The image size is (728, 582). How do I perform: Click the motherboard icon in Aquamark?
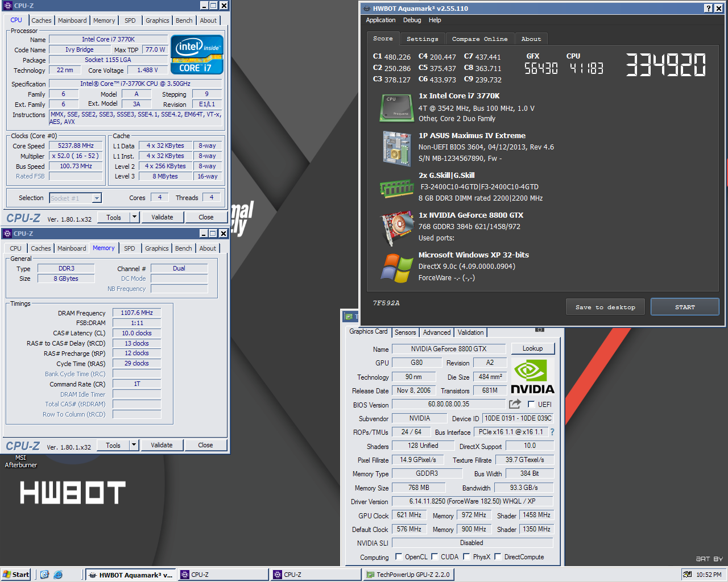[x=396, y=148]
